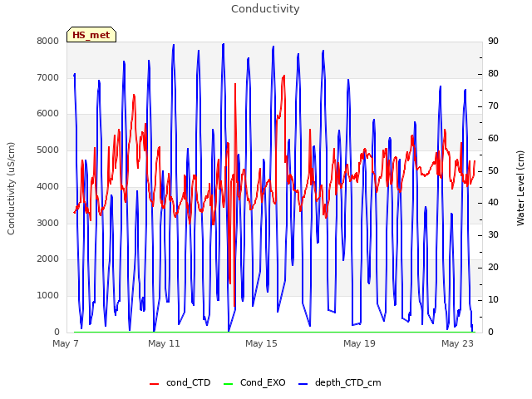Click the blue depth_CTD_cm legend swatch
Image resolution: width=532 pixels, height=399 pixels.
[x=303, y=384]
